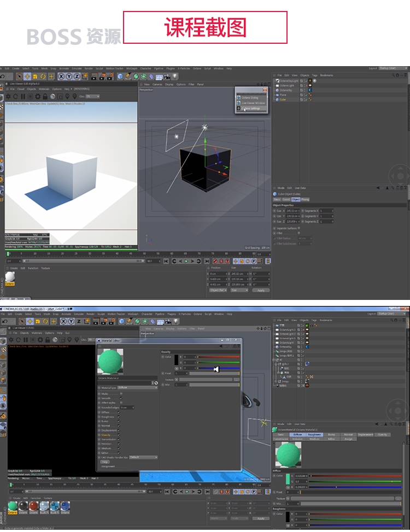Image resolution: width=410 pixels, height=532 pixels.
Task: Adjust Opacity Float slider in Material Editor
Action: [214, 373]
